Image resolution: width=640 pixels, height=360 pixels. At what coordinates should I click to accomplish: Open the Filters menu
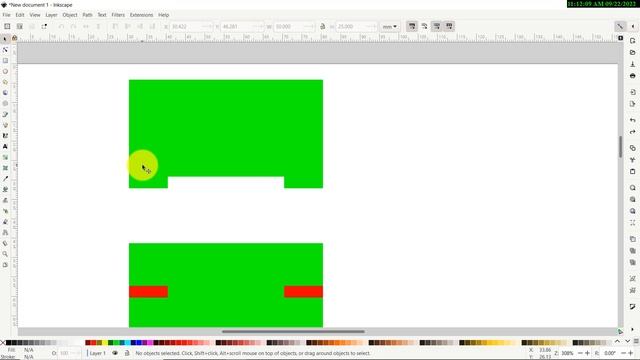point(118,15)
